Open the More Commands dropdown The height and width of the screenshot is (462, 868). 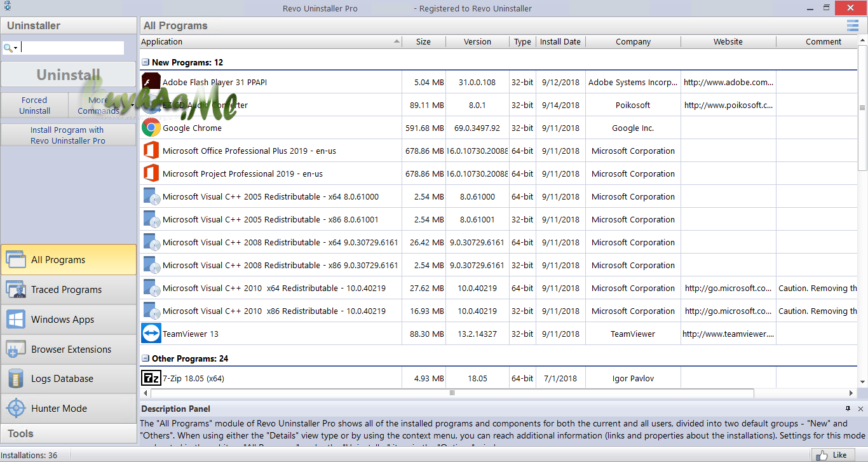click(102, 105)
